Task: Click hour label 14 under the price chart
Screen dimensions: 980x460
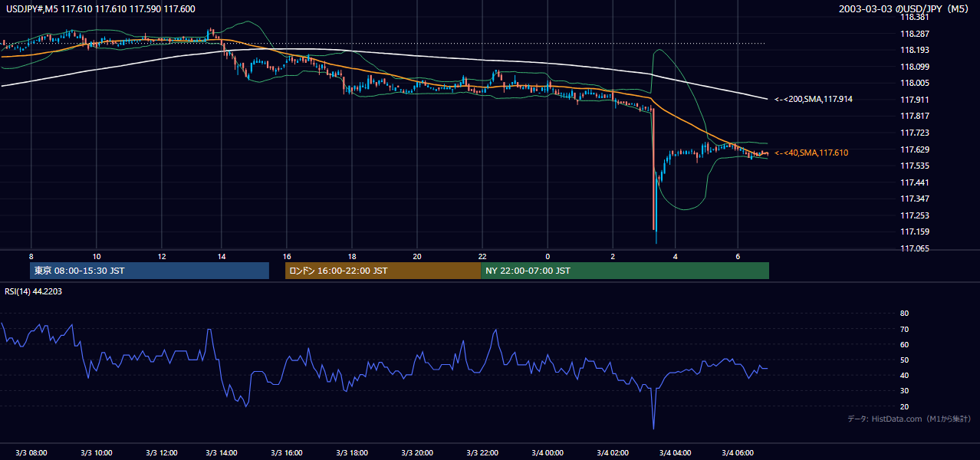Action: tap(222, 256)
